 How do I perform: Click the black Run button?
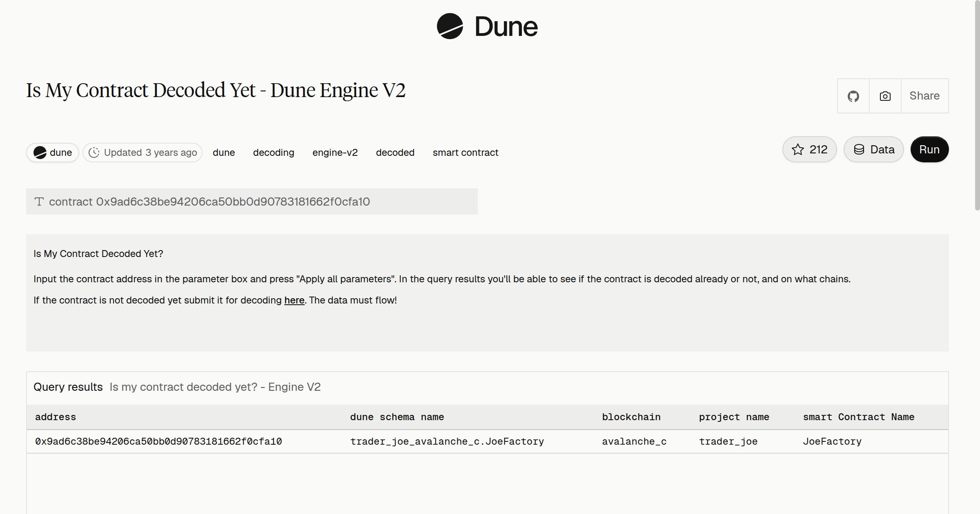tap(929, 149)
